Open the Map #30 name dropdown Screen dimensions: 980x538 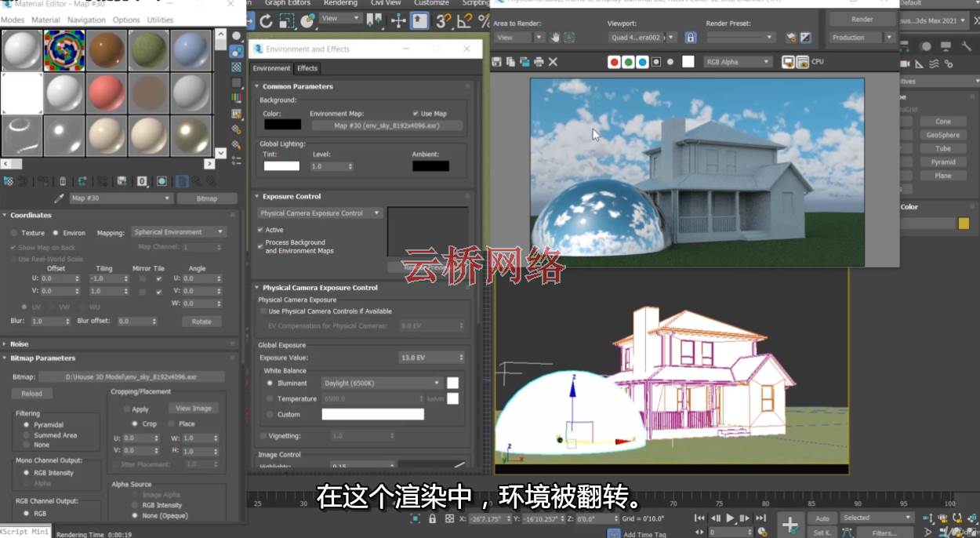(x=121, y=198)
